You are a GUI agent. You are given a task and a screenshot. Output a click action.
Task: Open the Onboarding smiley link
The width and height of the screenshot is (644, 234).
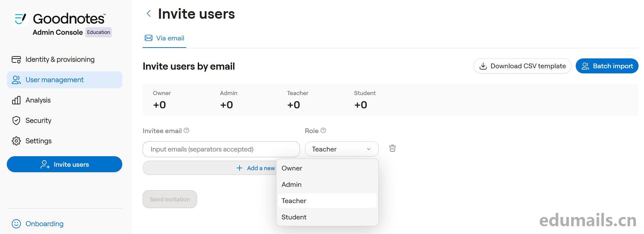pyautogui.click(x=44, y=224)
